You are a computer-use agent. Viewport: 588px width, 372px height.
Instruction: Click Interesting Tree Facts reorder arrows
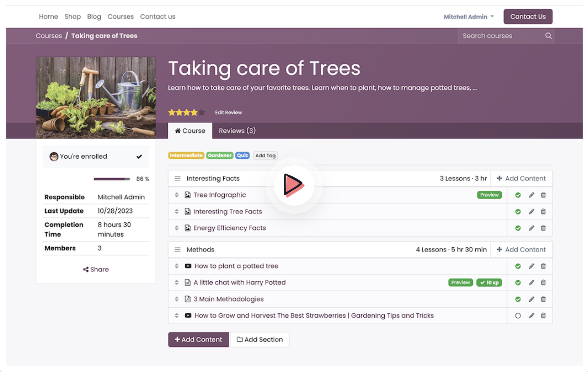[177, 211]
